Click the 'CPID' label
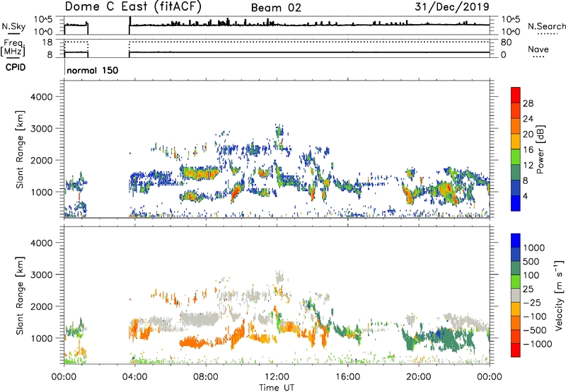The image size is (566, 392). coord(16,67)
